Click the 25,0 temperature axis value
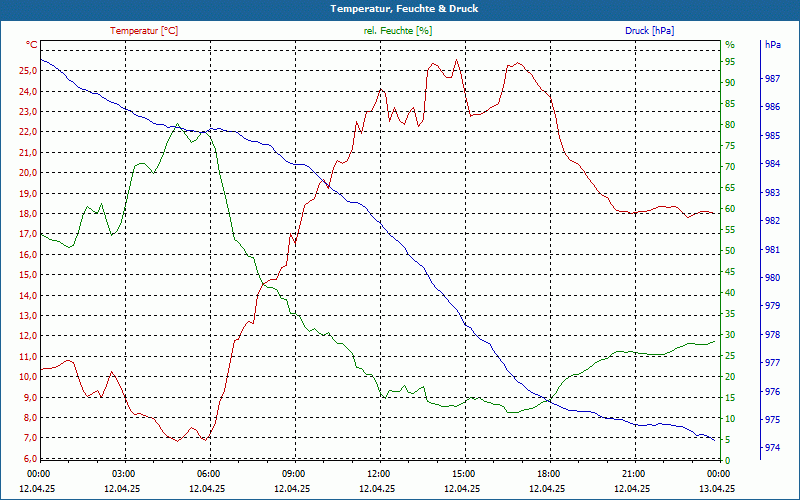This screenshot has height=500, width=800. [28, 71]
